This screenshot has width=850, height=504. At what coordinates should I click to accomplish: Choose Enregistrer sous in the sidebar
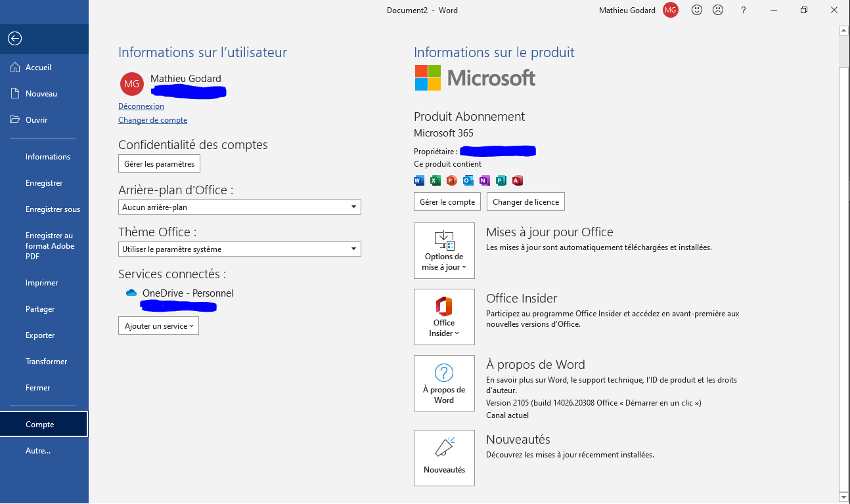point(44,209)
